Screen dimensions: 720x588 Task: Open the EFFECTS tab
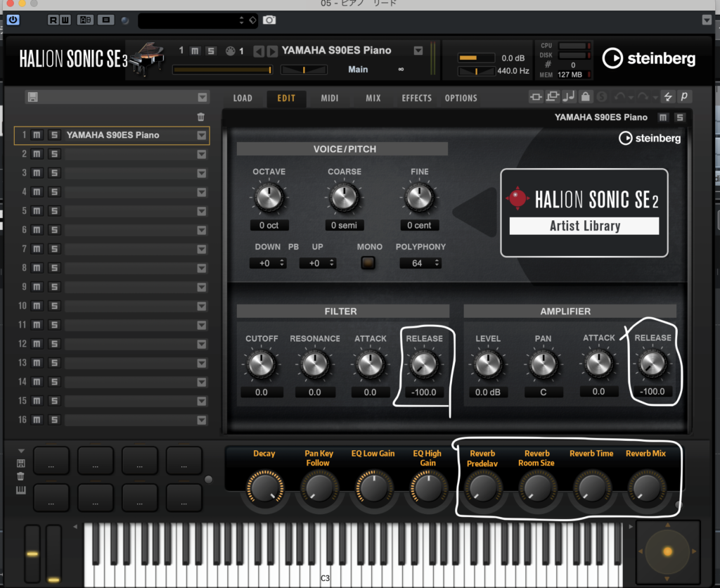416,98
